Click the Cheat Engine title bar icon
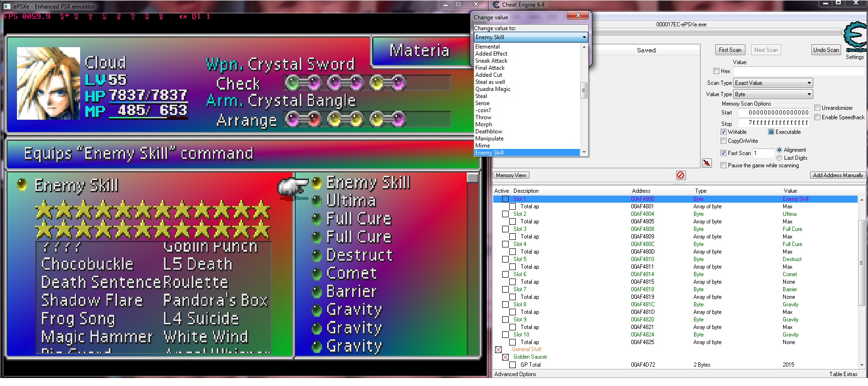This screenshot has height=386, width=868. point(496,5)
